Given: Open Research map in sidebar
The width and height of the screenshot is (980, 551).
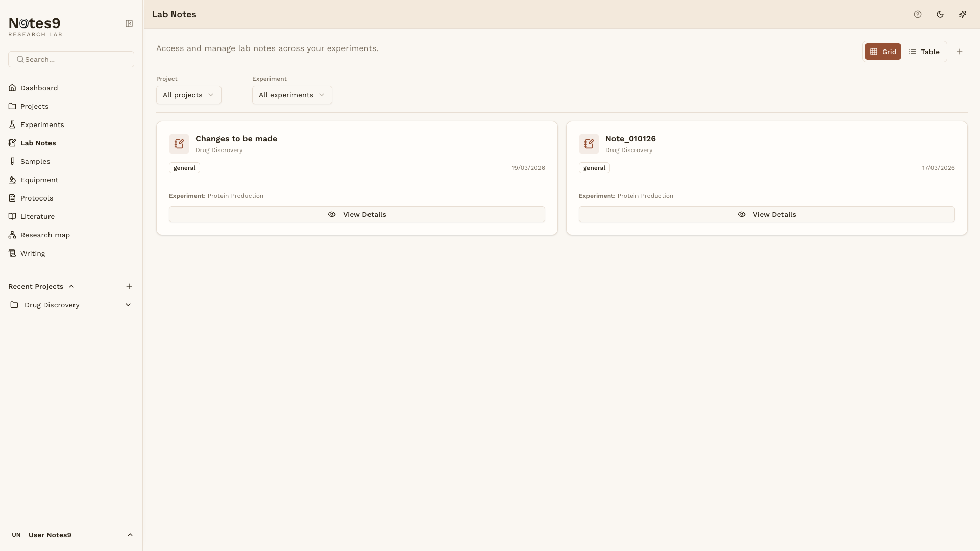Looking at the screenshot, I should pyautogui.click(x=45, y=235).
